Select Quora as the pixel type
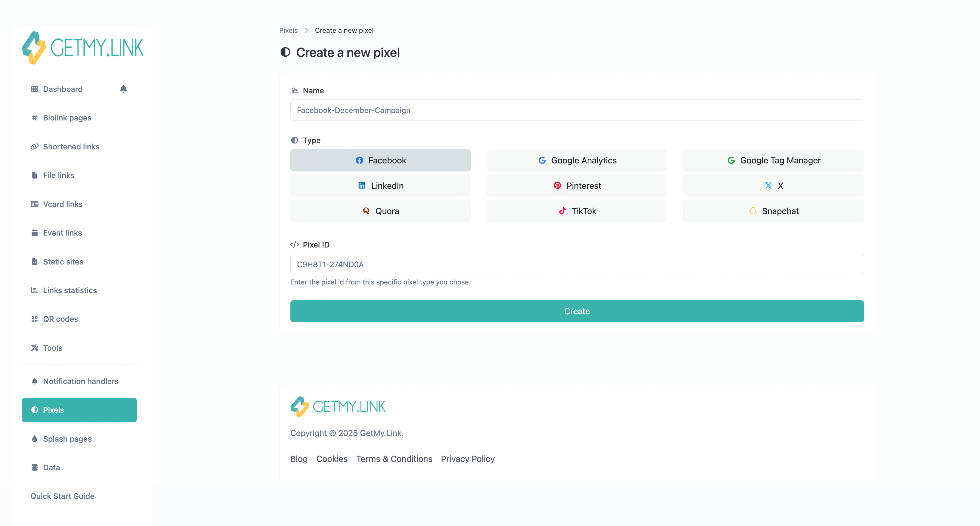 [x=380, y=211]
